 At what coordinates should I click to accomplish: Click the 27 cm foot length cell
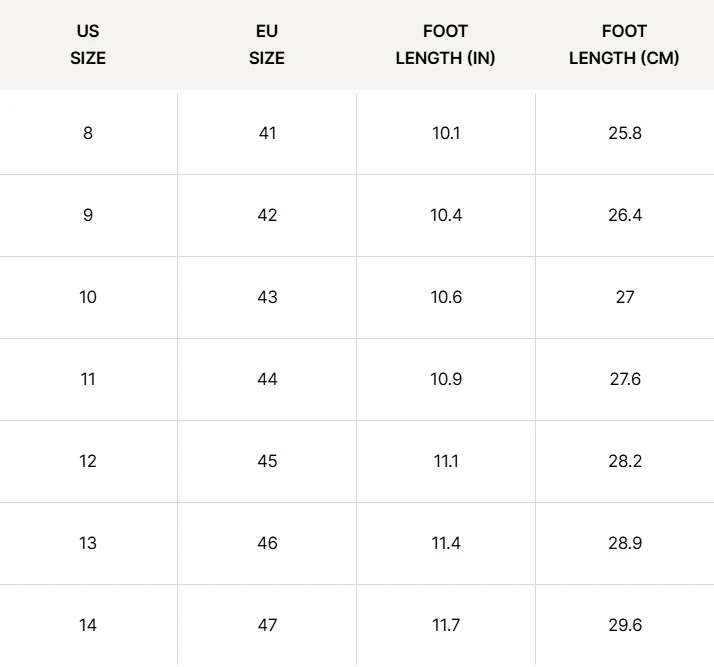[625, 297]
